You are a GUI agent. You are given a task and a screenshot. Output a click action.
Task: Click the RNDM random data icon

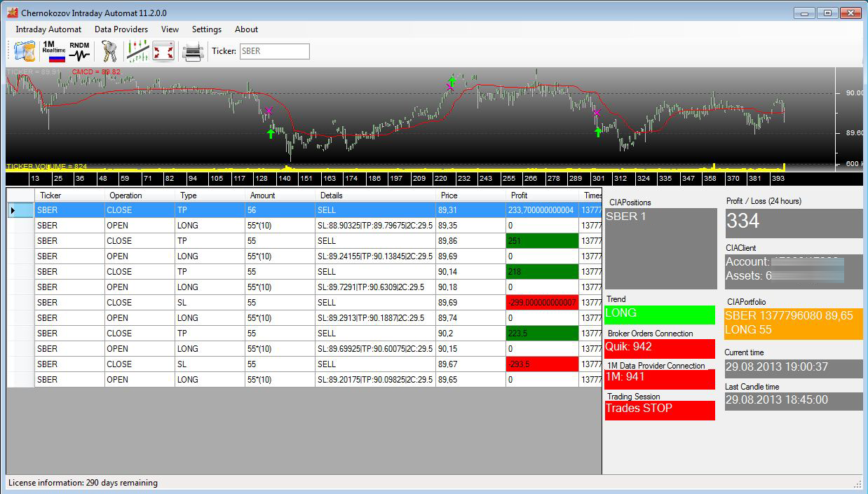pyautogui.click(x=79, y=51)
